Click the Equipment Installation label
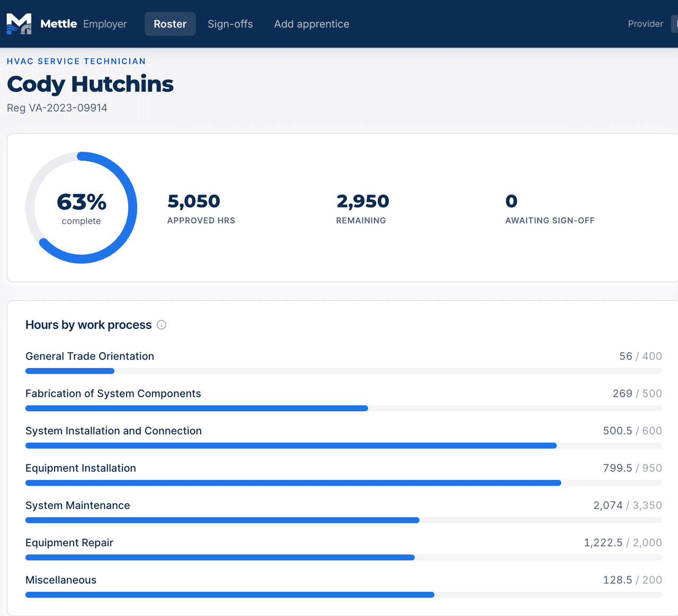 click(x=81, y=468)
